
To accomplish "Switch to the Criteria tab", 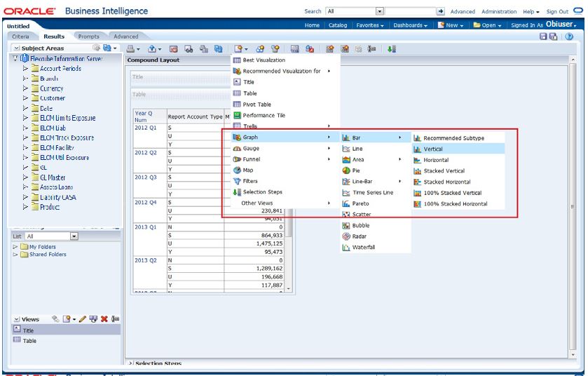I will click(20, 36).
